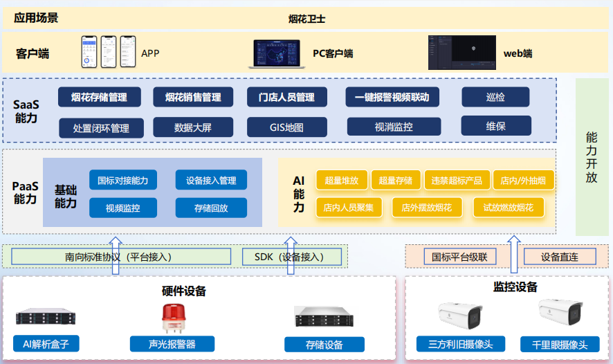The width and height of the screenshot is (613, 364).
Task: Select the 一键报警视频联动 box
Action: [392, 98]
